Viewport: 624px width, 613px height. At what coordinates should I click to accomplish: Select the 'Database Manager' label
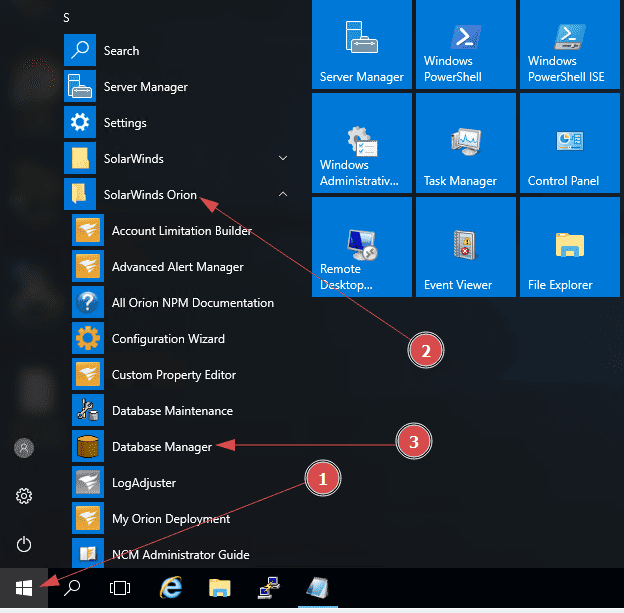pos(162,447)
